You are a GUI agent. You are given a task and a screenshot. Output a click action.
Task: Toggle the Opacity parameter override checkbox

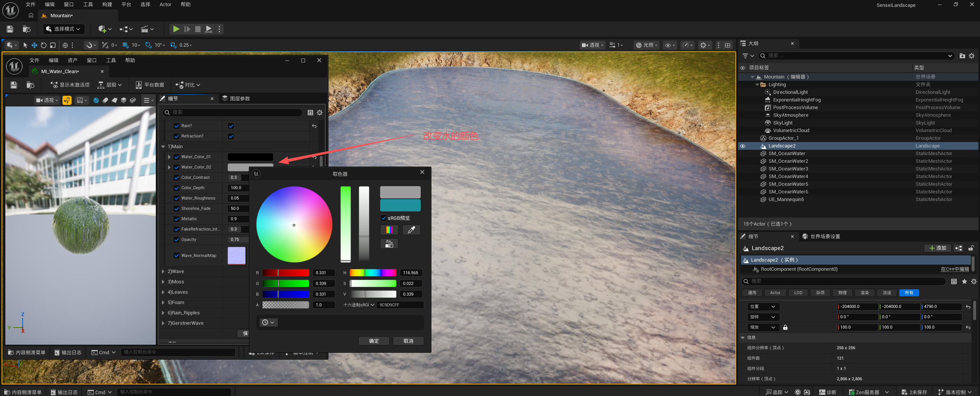[176, 240]
